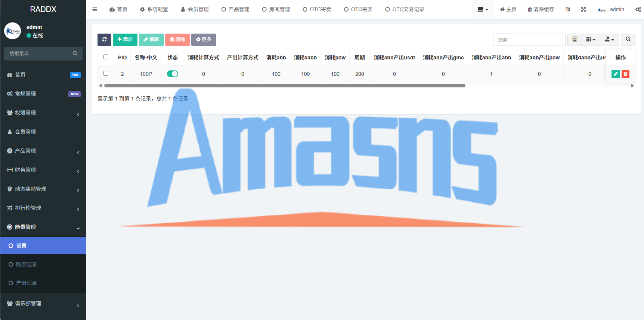Open 常规管理 in the sidebar
Screen dimensions: 644x320
point(43,94)
